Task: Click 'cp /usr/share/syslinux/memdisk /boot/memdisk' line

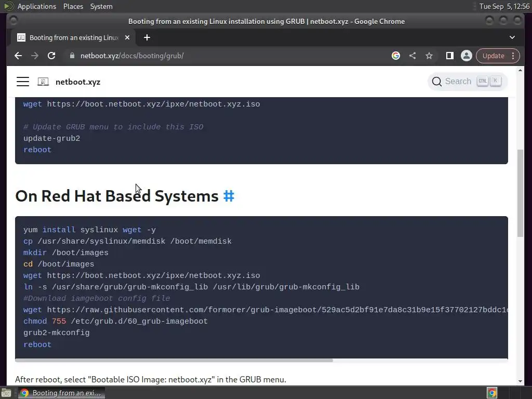Action: [127, 241]
